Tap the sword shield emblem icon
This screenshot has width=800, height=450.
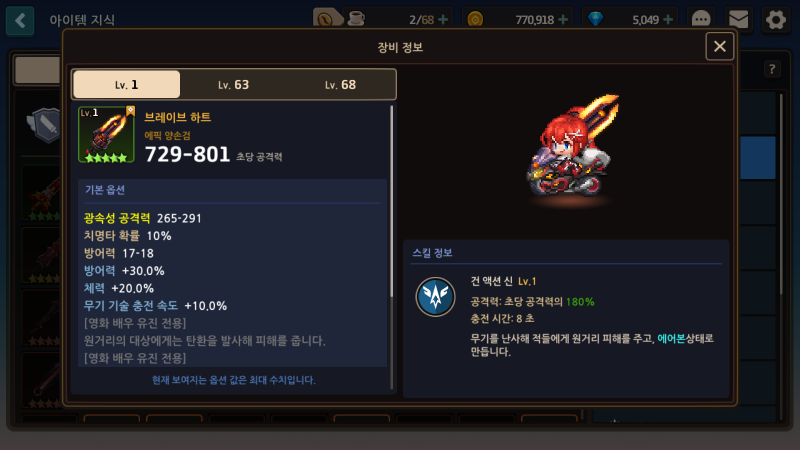pos(46,124)
